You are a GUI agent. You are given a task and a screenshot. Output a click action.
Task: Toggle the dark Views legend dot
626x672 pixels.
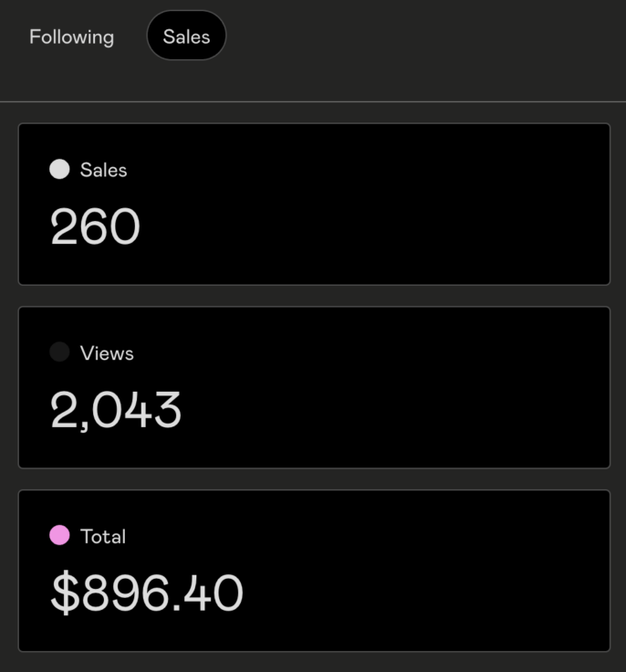tap(59, 352)
